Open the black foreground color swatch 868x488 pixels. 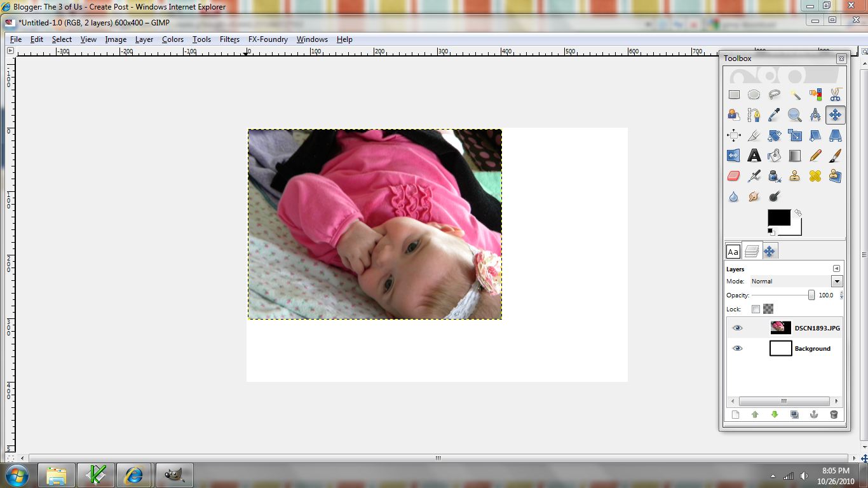(x=778, y=217)
